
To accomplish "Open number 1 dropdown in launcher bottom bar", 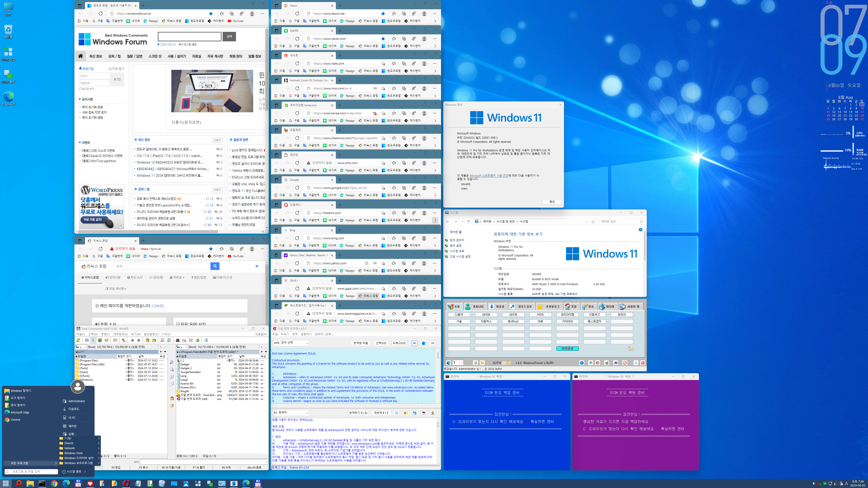I will [458, 363].
